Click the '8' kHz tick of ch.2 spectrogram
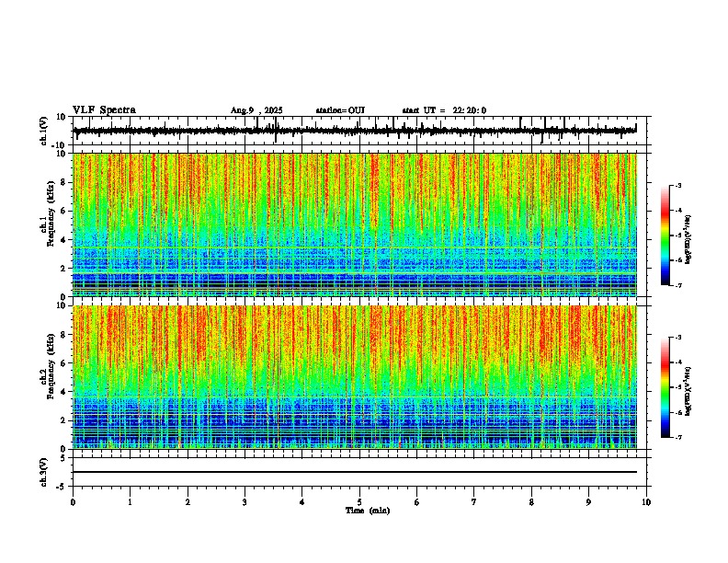The width and height of the screenshot is (728, 563). [63, 335]
